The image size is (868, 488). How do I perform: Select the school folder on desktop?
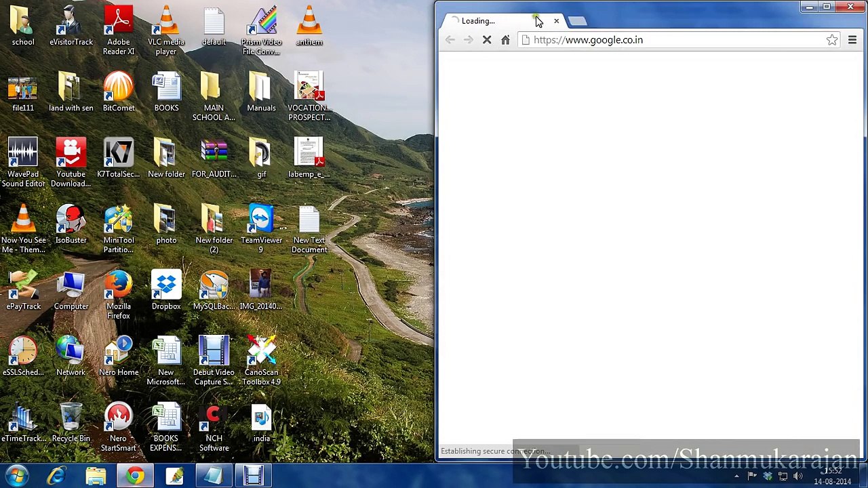point(23,26)
